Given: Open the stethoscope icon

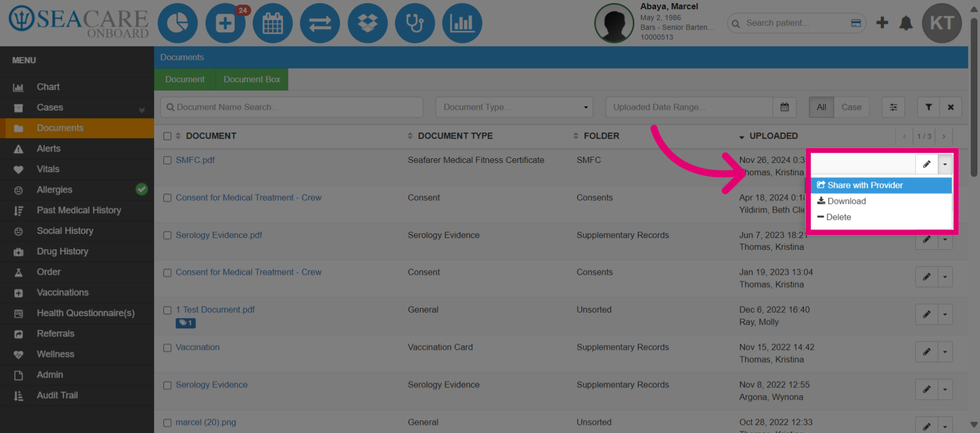Looking at the screenshot, I should point(415,23).
